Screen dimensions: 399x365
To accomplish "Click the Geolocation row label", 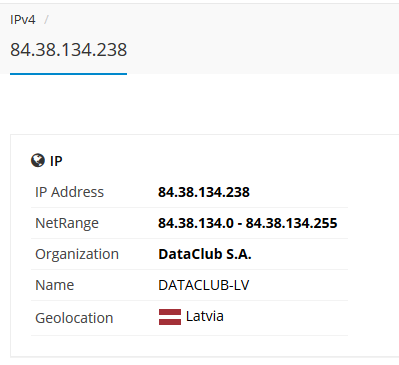I will point(74,318).
